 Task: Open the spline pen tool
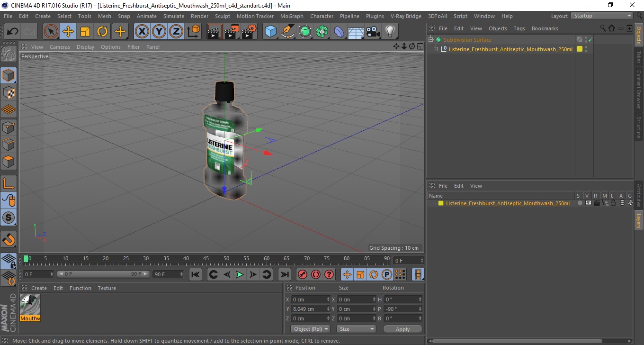pyautogui.click(x=288, y=32)
